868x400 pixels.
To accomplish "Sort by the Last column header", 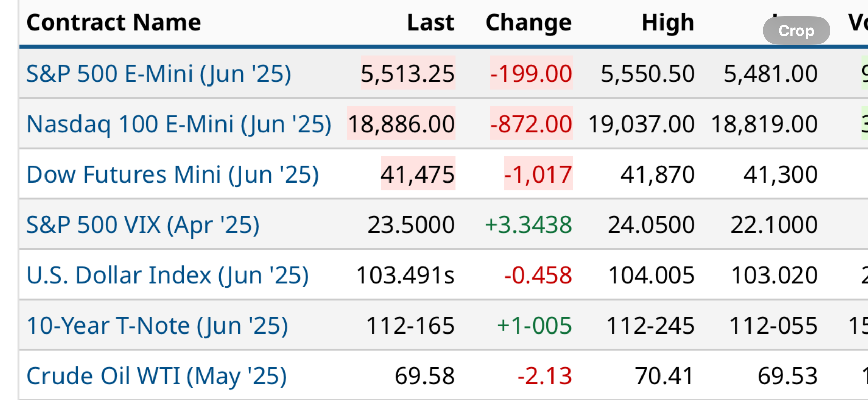I will coord(430,22).
